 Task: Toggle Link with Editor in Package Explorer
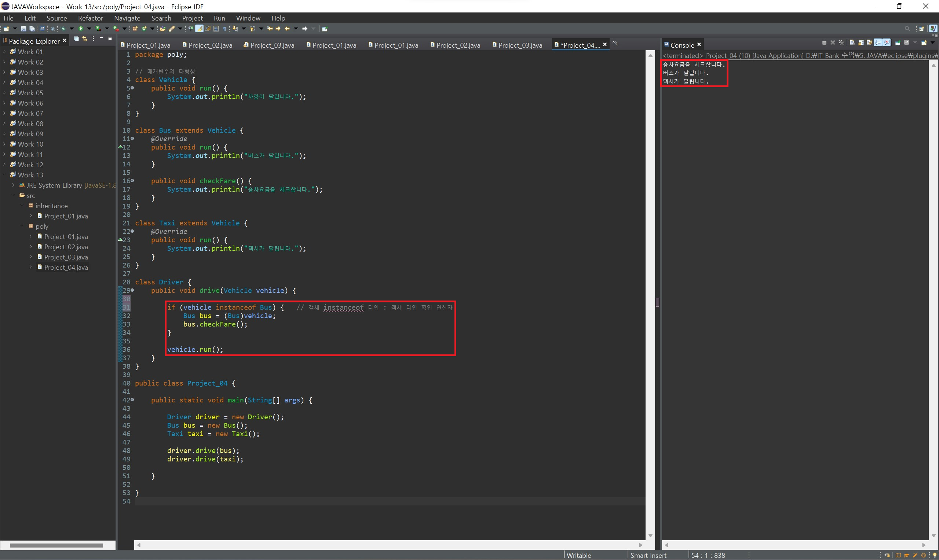click(85, 39)
